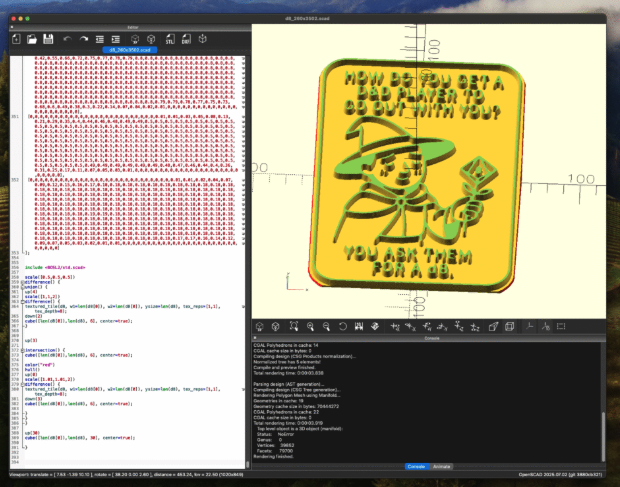Click the Indent code icon
Image resolution: width=620 pixels, height=487 pixels.
(x=118, y=38)
